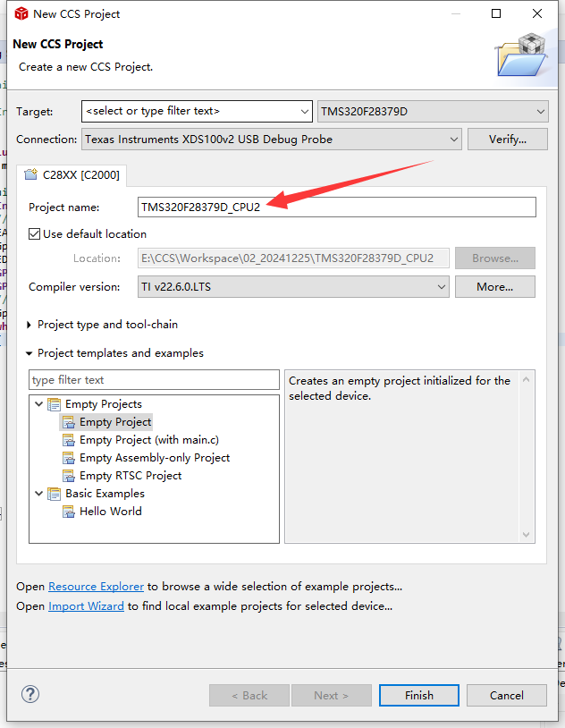The image size is (565, 728).
Task: Click the Project name input field
Action: coord(337,207)
